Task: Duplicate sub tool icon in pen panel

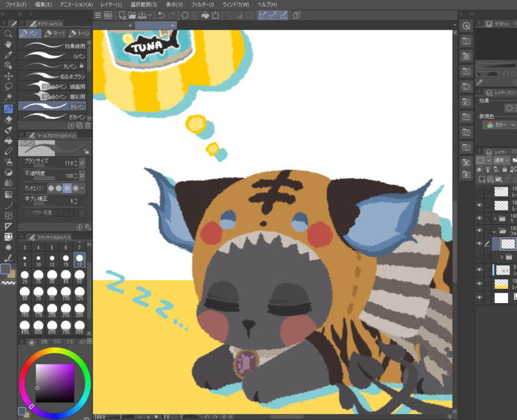Action: click(x=79, y=125)
